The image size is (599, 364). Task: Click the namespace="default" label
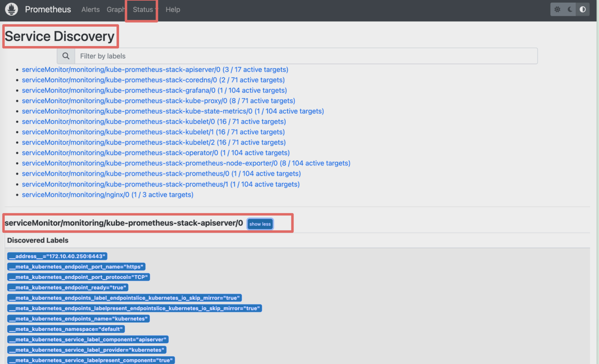click(x=66, y=329)
